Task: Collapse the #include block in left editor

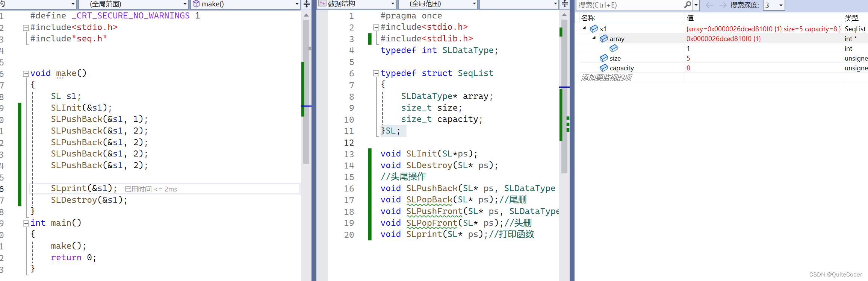Action: [26, 28]
